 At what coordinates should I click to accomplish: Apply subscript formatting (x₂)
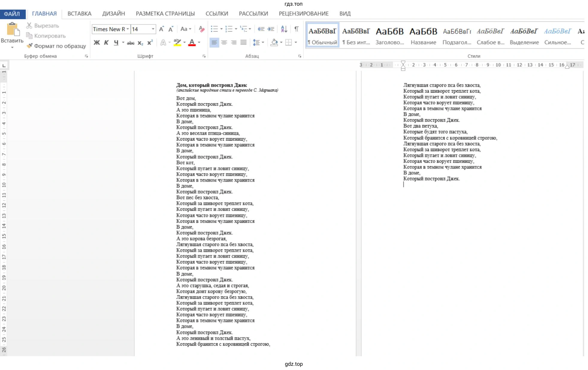[140, 43]
